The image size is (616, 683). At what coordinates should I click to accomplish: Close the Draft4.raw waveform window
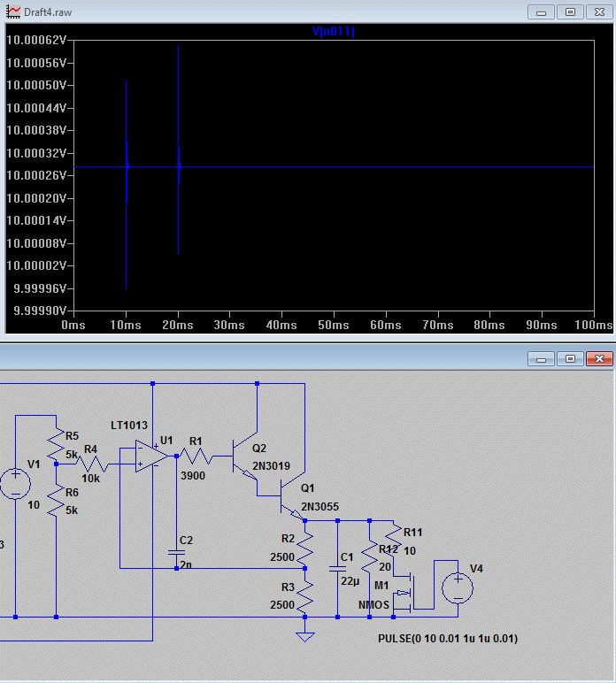coord(599,12)
